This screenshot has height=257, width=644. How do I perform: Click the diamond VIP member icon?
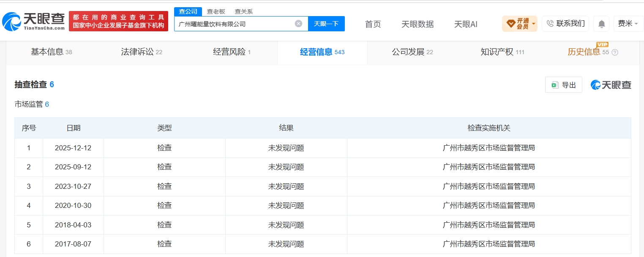(511, 24)
